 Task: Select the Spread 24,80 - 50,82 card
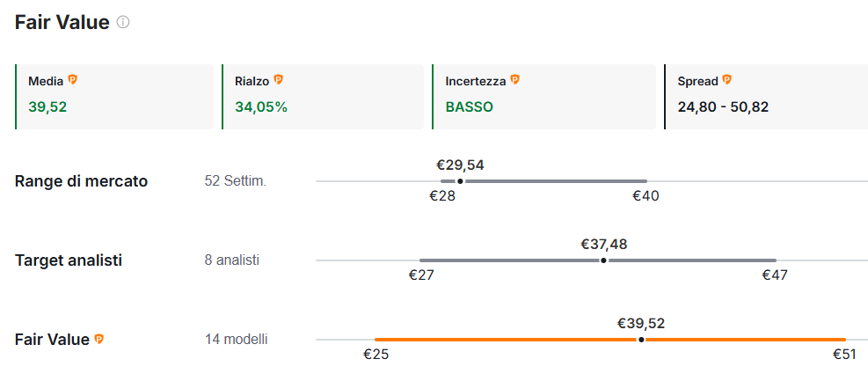tap(766, 97)
